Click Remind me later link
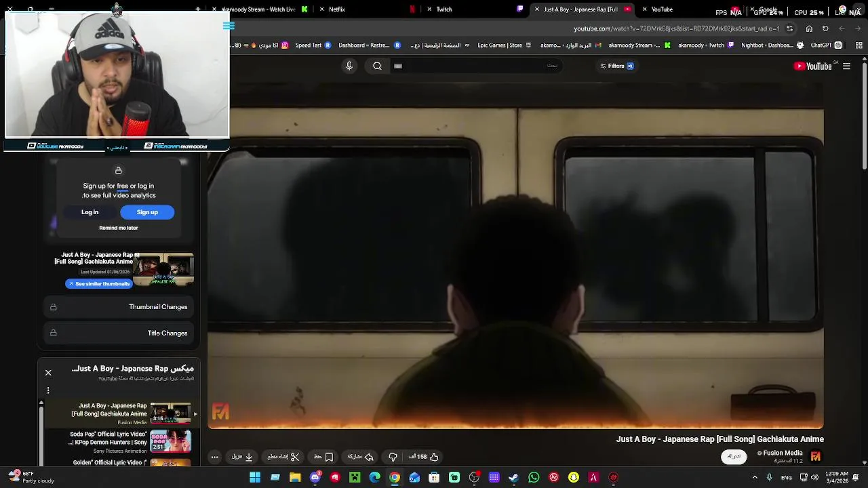 (x=119, y=228)
